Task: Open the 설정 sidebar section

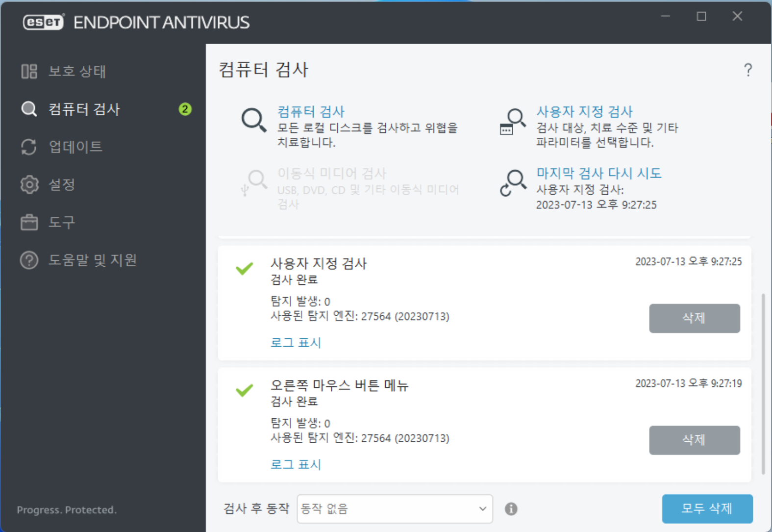Action: click(x=62, y=184)
